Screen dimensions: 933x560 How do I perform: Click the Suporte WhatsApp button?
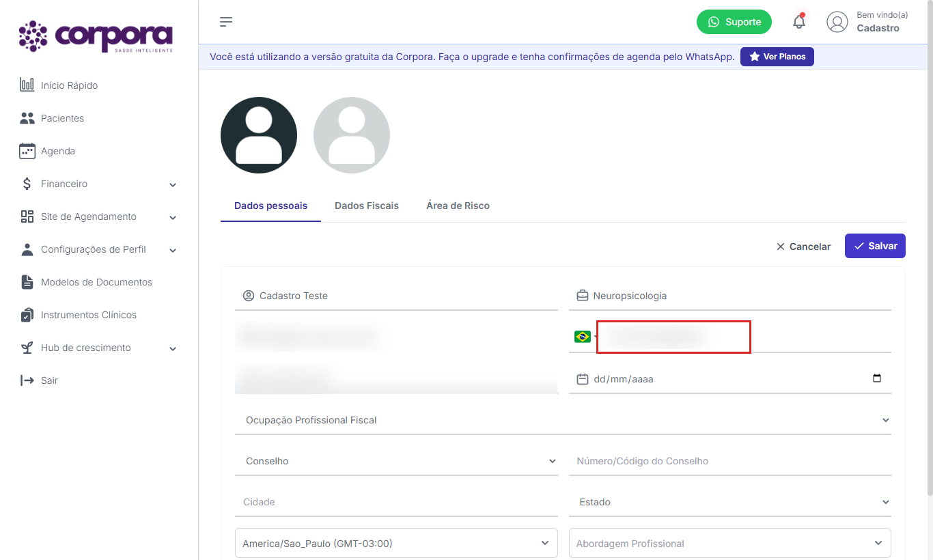tap(734, 22)
